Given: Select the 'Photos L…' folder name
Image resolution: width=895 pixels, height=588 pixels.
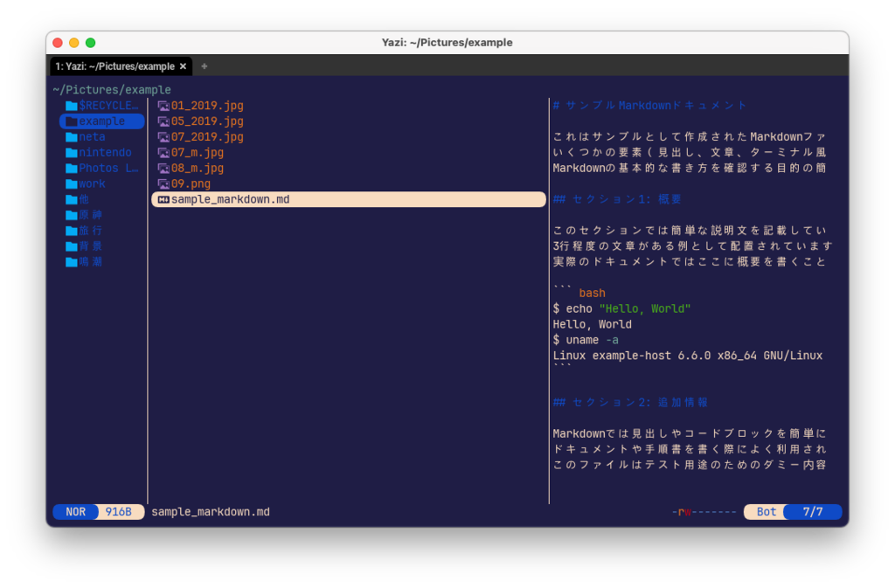Looking at the screenshot, I should [108, 169].
